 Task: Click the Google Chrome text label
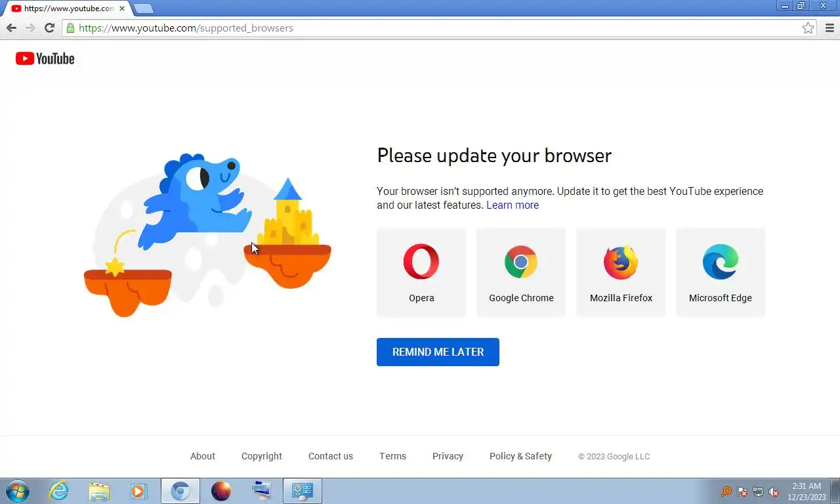(521, 298)
